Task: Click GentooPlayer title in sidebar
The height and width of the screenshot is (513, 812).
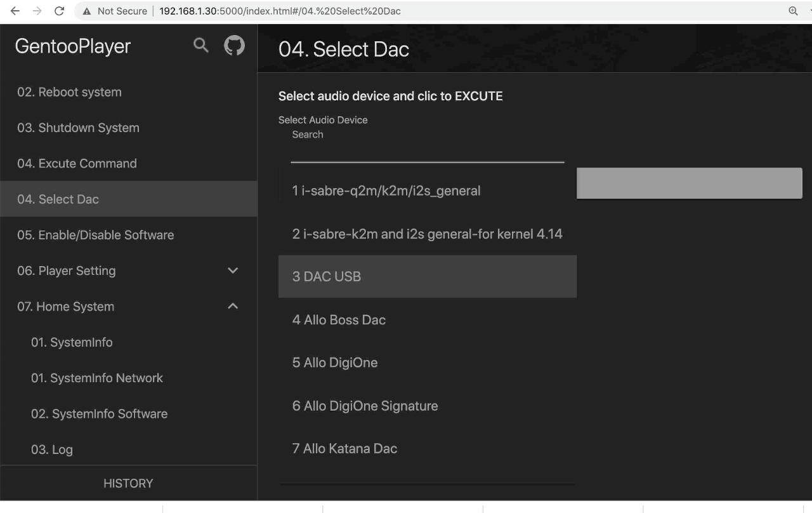Action: click(x=72, y=46)
